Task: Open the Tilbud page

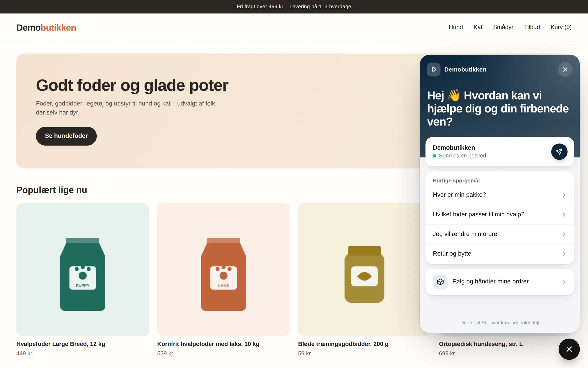Action: coord(532,27)
